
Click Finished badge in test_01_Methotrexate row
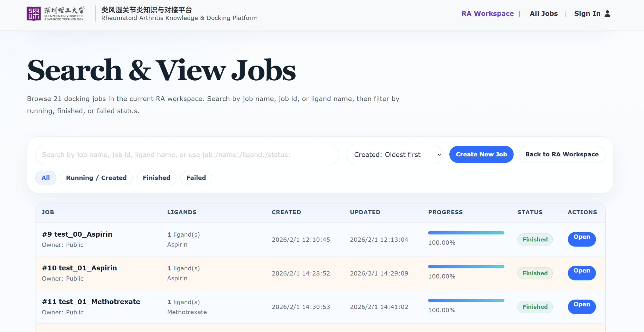[535, 307]
